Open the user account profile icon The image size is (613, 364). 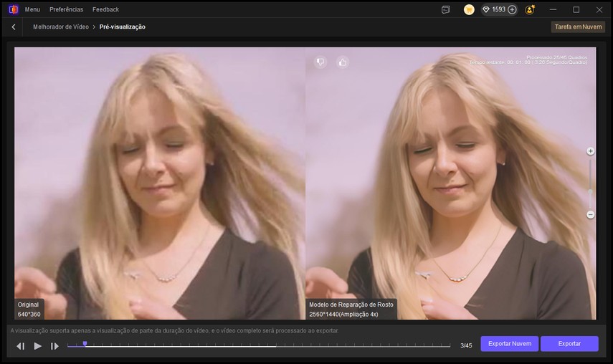coord(530,9)
